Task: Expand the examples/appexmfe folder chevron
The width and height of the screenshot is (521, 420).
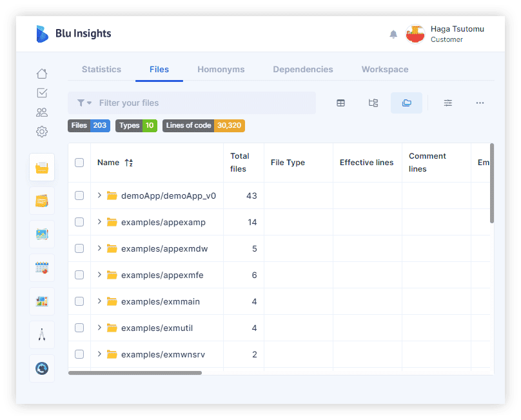Action: click(99, 275)
